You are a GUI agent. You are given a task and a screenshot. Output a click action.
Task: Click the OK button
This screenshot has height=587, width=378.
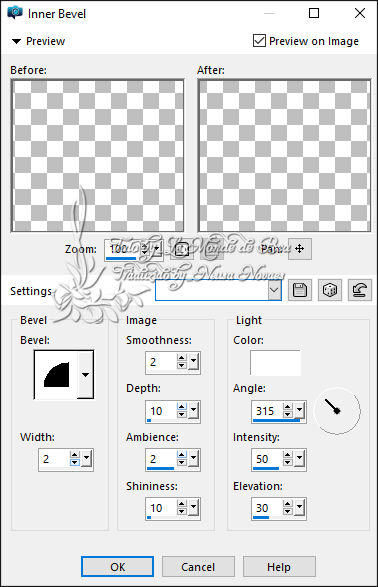118,567
